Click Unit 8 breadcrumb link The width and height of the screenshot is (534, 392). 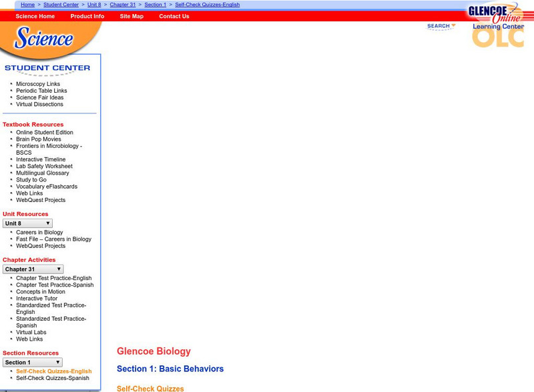pyautogui.click(x=94, y=5)
